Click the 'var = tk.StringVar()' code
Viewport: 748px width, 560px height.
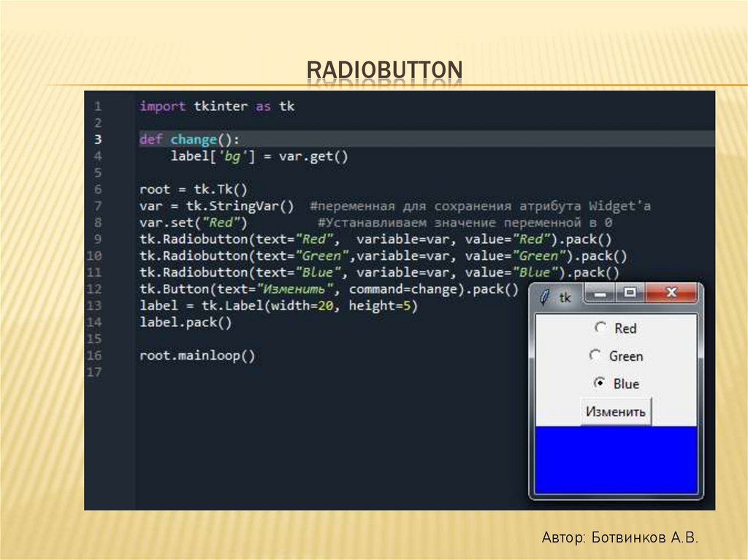click(x=216, y=206)
